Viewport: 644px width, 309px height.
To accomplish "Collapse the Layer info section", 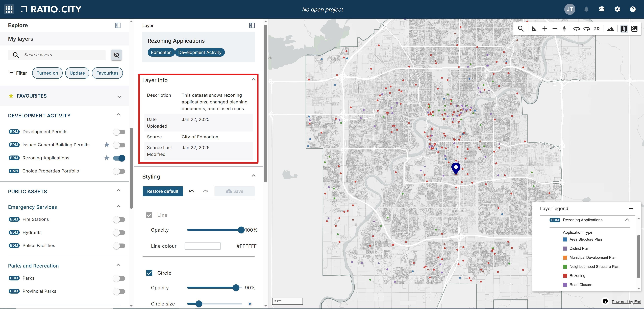I will coord(254,79).
